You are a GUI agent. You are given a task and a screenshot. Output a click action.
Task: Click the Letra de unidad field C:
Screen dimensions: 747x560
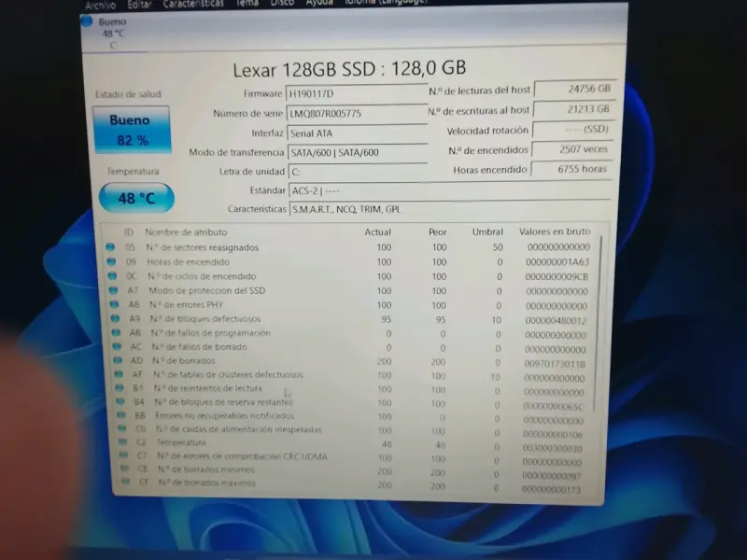(358, 172)
